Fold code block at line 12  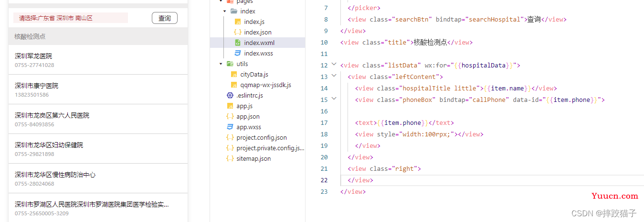[x=334, y=64]
